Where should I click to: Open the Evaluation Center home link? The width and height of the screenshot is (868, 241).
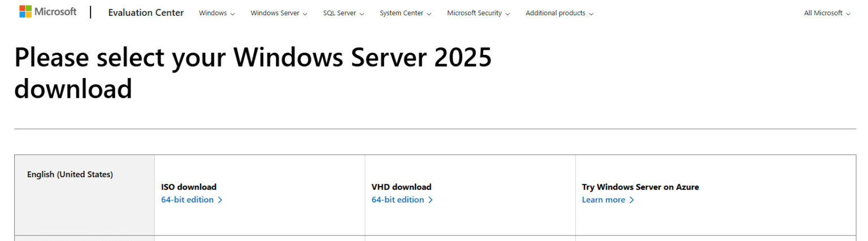(146, 13)
